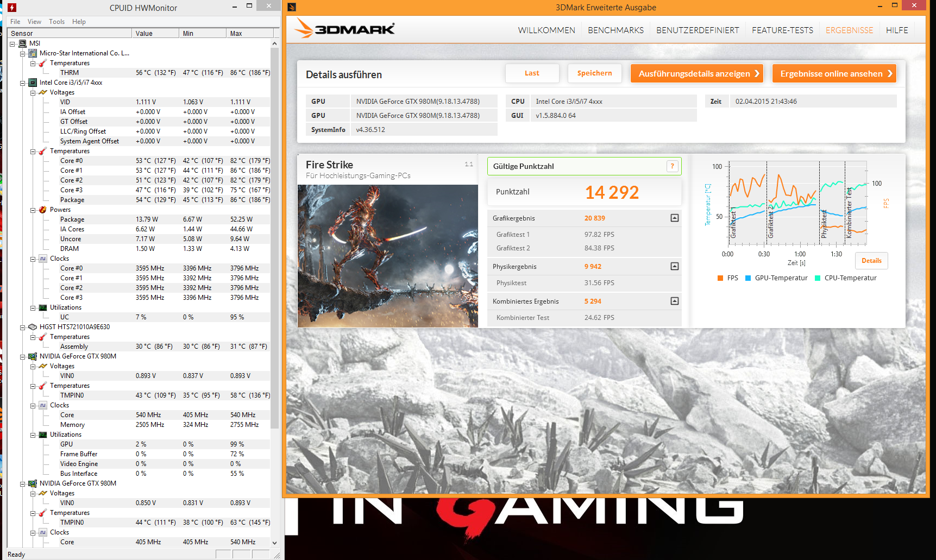
Task: Collapse Intel Core i3/i5/i7 4xxx node
Action: [23, 83]
